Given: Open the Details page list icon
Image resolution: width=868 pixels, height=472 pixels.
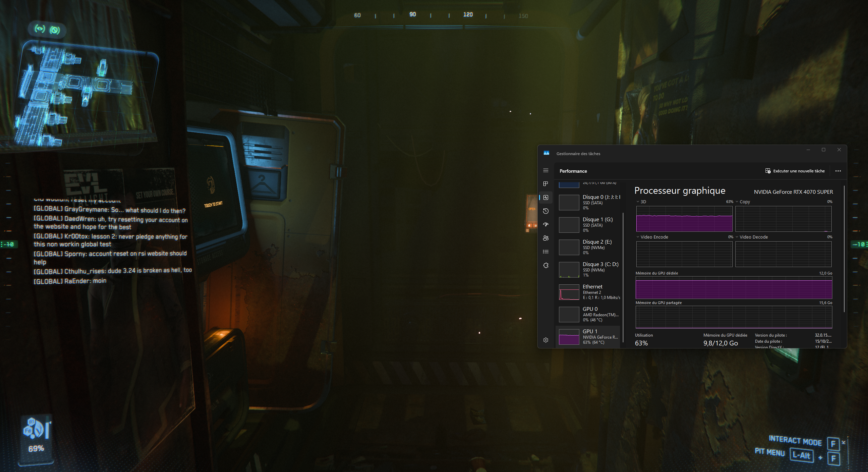Looking at the screenshot, I should pyautogui.click(x=546, y=252).
